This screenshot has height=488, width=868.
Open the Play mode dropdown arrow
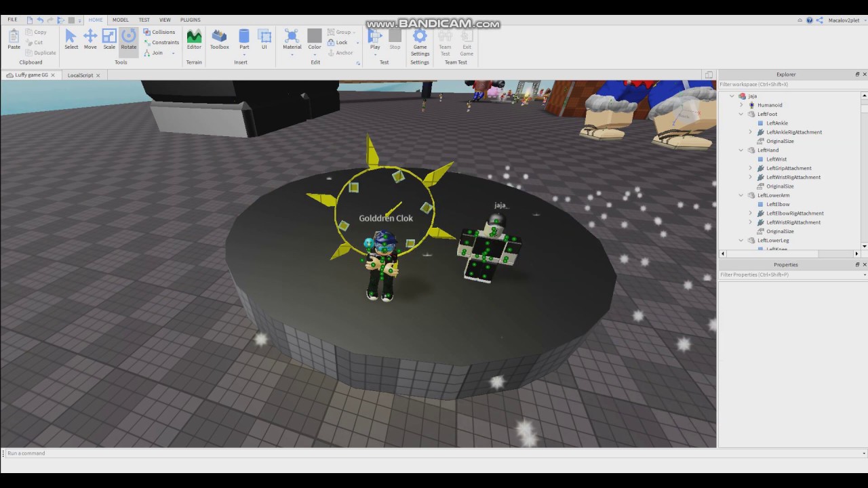pyautogui.click(x=375, y=54)
